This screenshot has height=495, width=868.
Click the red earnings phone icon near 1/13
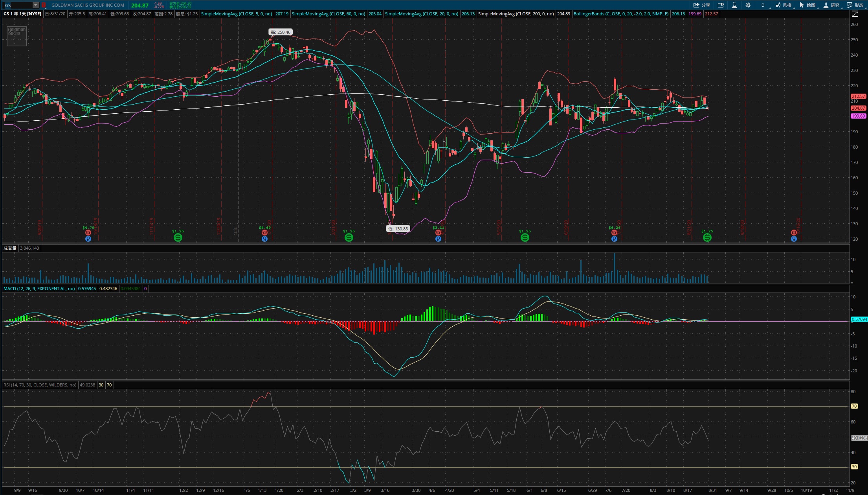coord(264,233)
